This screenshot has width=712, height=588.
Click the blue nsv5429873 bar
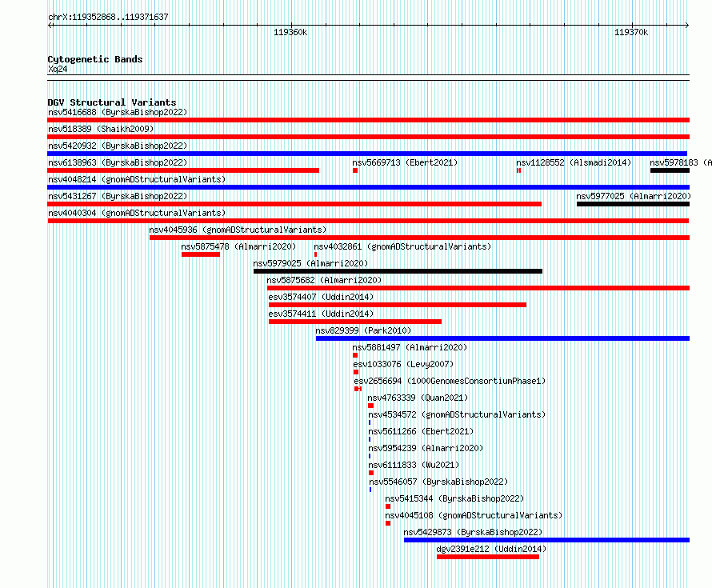click(x=546, y=540)
